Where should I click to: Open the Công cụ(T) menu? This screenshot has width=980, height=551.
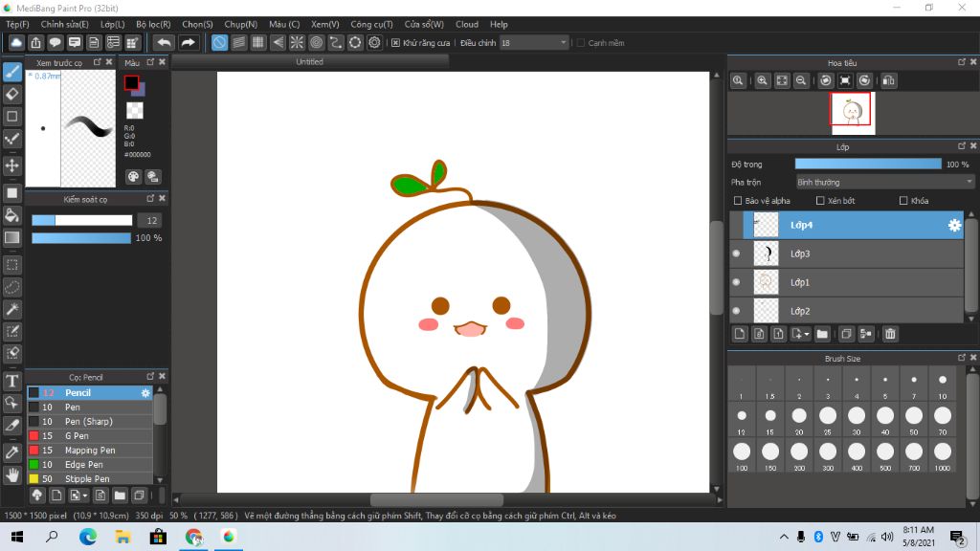[371, 24]
